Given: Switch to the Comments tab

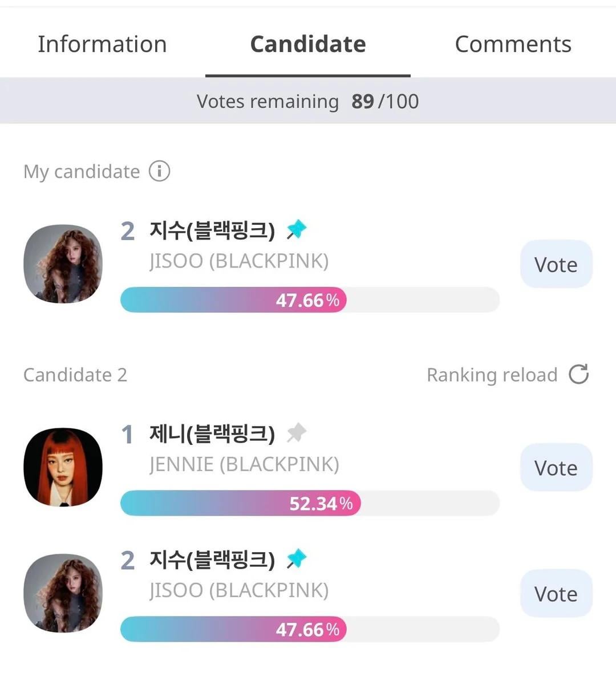Looking at the screenshot, I should pos(513,44).
